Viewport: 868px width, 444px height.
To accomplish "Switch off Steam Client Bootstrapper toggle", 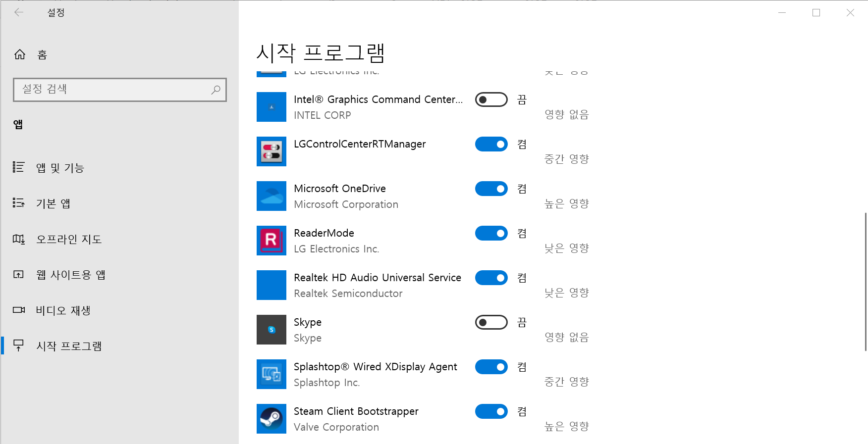I will (491, 411).
